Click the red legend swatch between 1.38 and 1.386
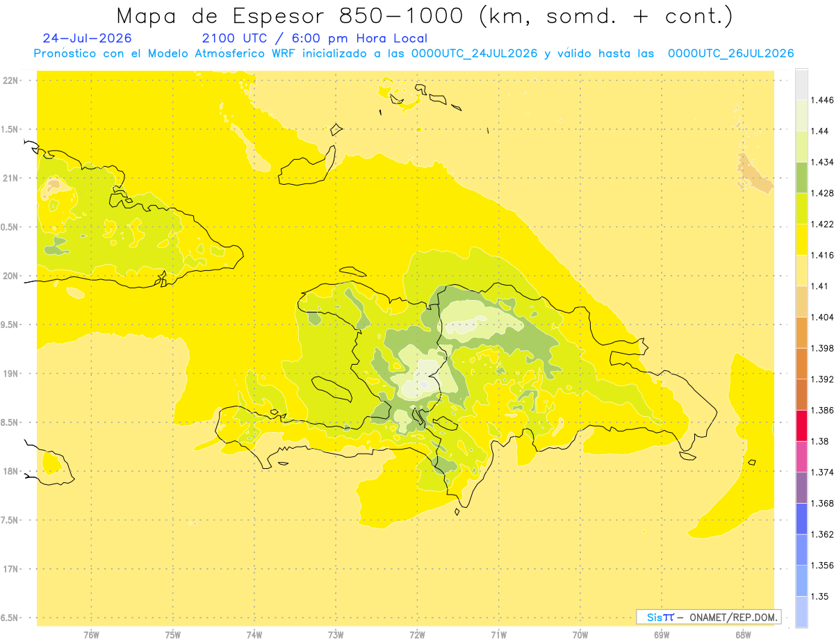Screen dimensions: 834x644 801,426
